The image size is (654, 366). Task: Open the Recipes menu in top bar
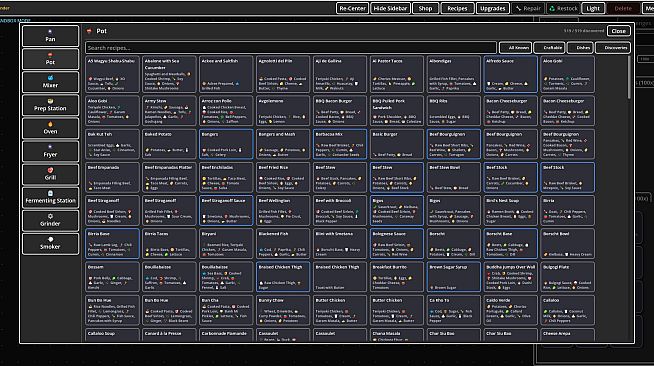click(457, 8)
